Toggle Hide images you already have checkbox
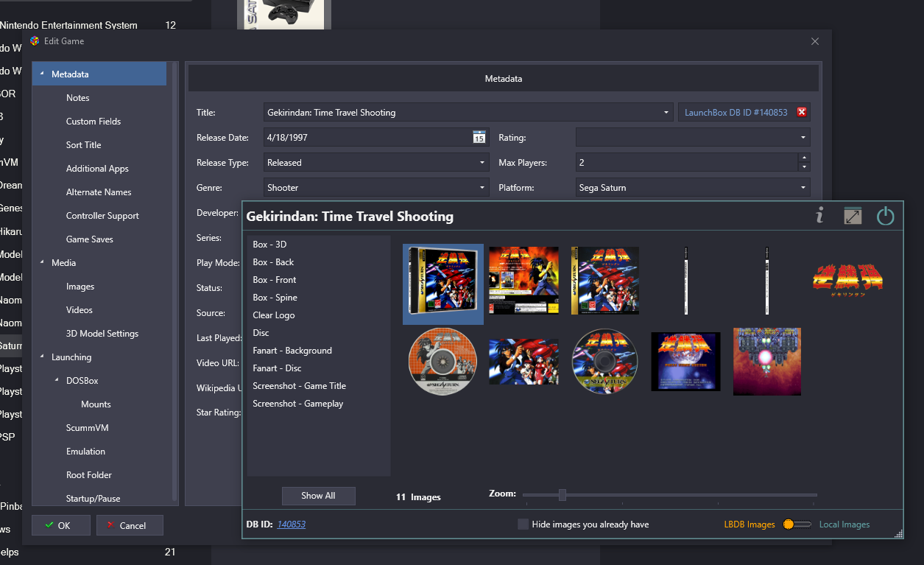924x565 pixels. (523, 524)
